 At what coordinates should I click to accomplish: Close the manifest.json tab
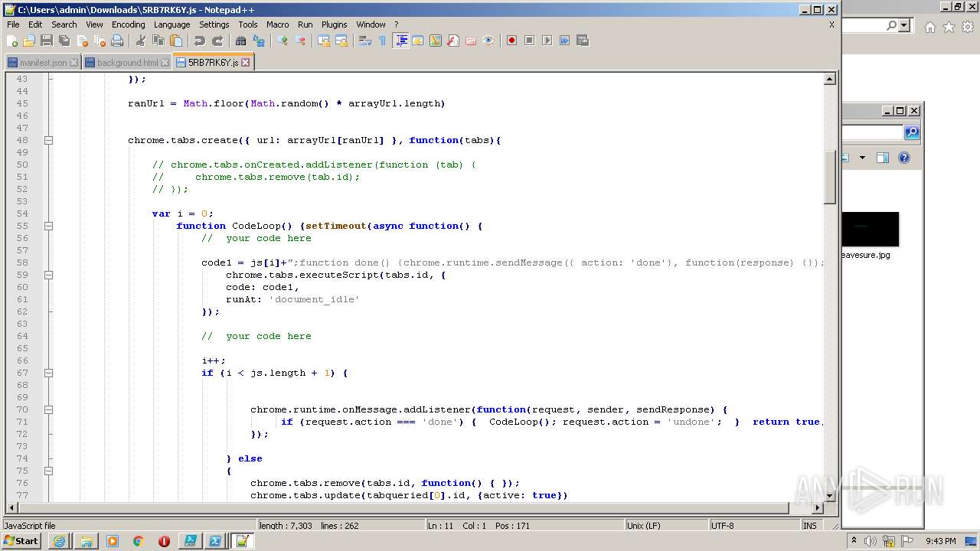(x=73, y=63)
